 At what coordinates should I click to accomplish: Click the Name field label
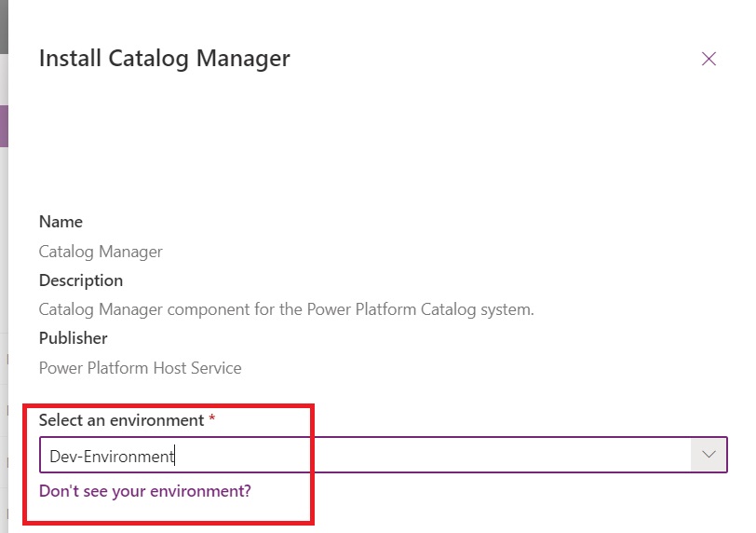(61, 222)
